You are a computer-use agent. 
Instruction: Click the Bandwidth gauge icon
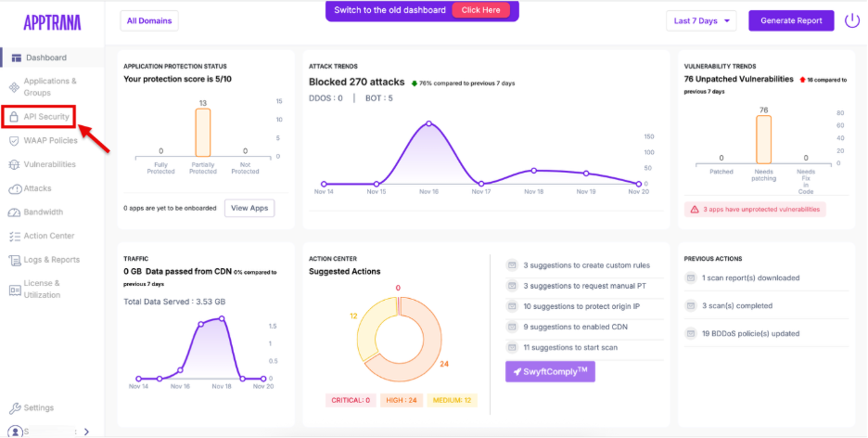(x=15, y=213)
